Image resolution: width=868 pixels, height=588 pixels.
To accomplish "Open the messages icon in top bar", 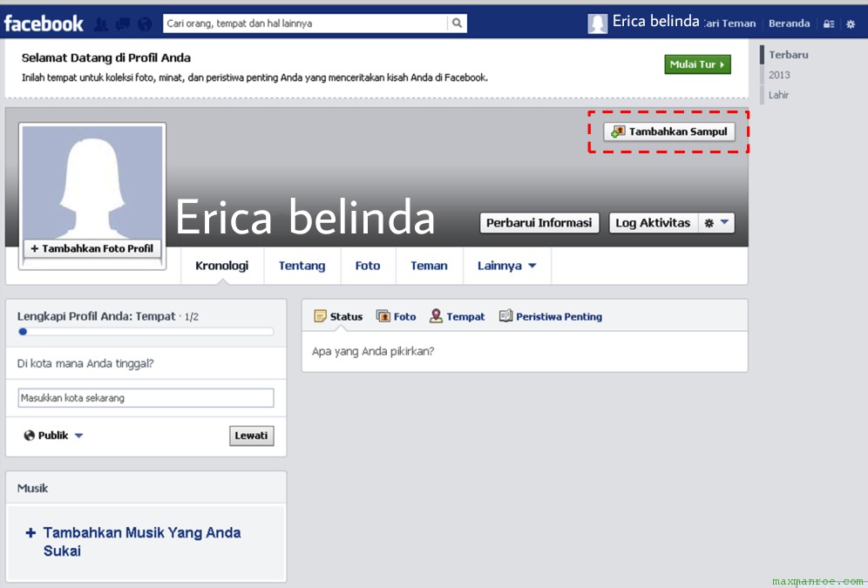I will point(123,24).
